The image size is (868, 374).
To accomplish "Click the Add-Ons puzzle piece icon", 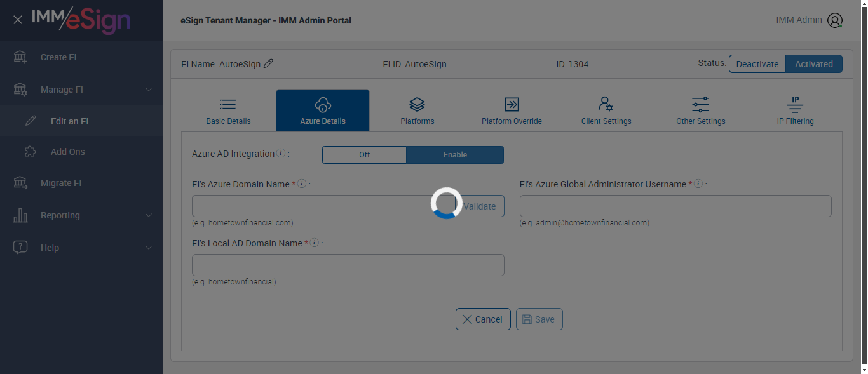I will pos(31,152).
